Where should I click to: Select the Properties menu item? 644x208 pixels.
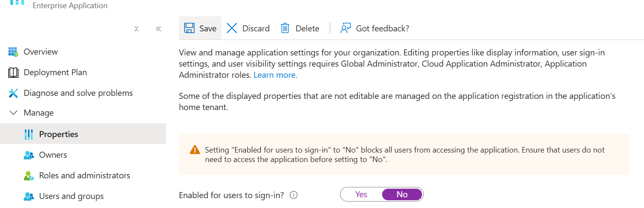(x=58, y=134)
